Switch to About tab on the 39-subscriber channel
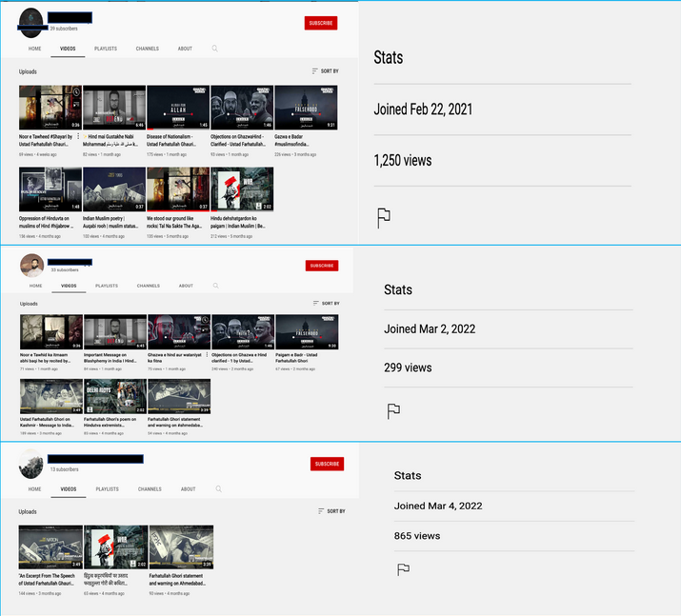The image size is (681, 616). (185, 49)
